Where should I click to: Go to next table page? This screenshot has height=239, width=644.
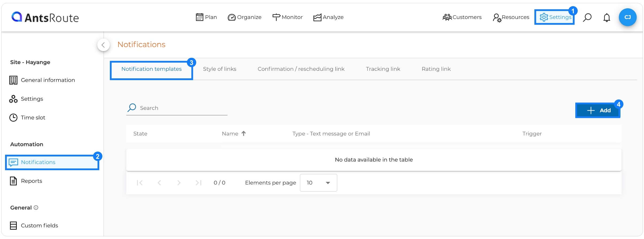click(179, 183)
